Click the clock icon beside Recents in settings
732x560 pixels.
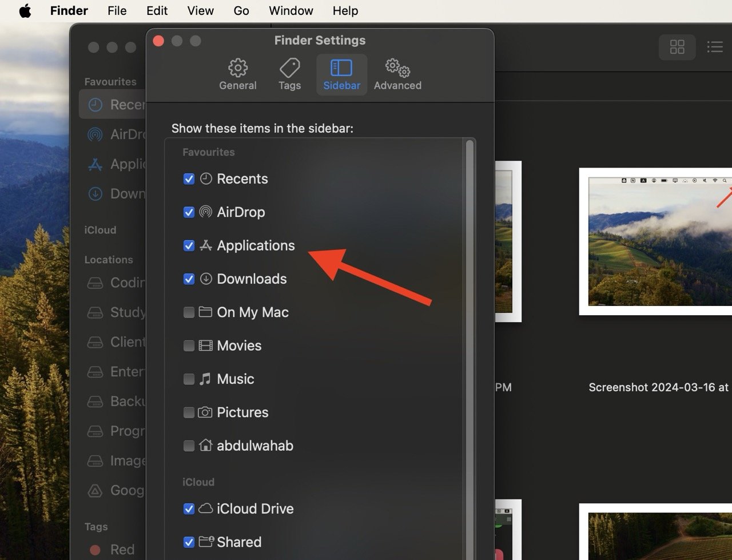click(206, 179)
